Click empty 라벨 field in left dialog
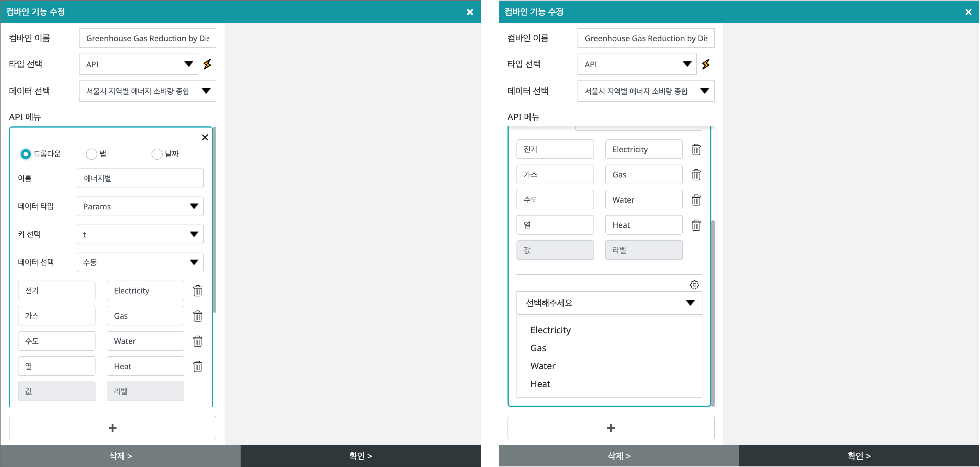 [x=145, y=391]
